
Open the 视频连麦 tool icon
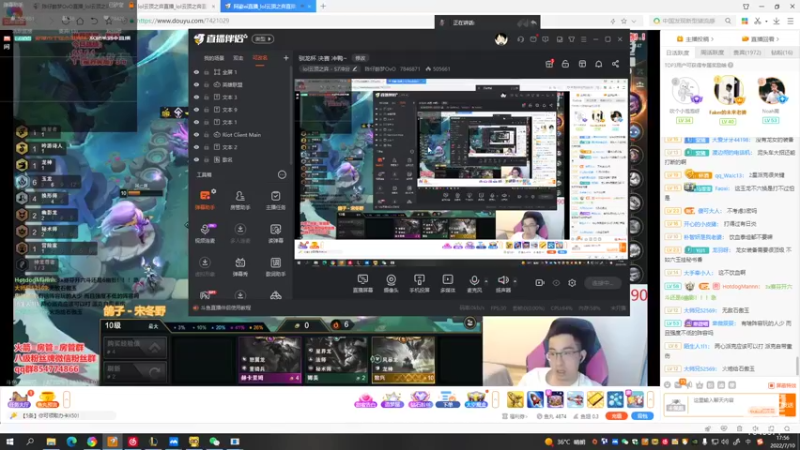pyautogui.click(x=205, y=233)
